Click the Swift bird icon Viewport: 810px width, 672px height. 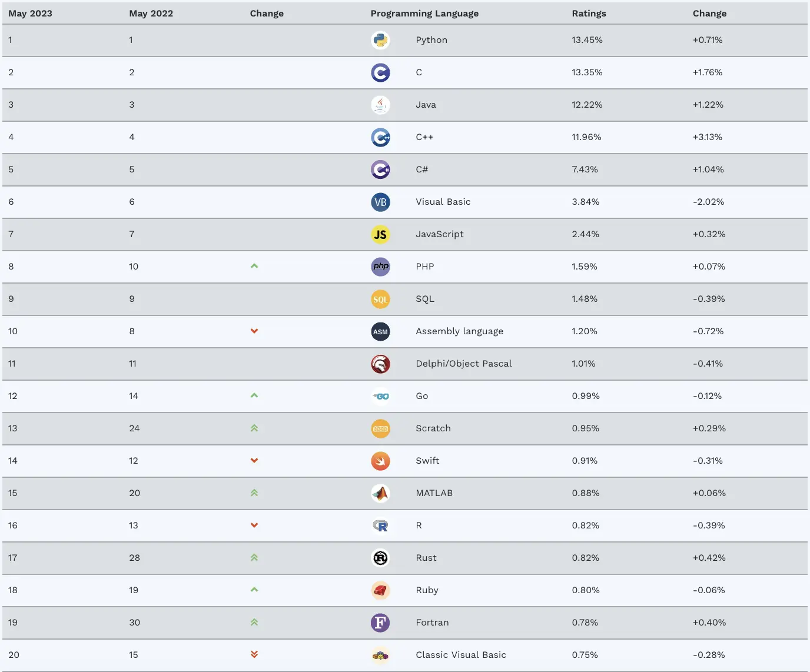pyautogui.click(x=380, y=461)
